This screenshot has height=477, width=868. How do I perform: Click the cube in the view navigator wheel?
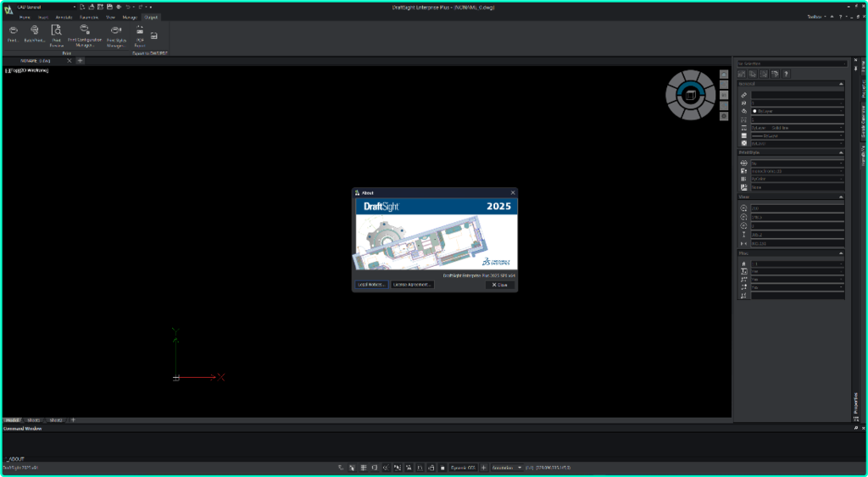click(690, 95)
